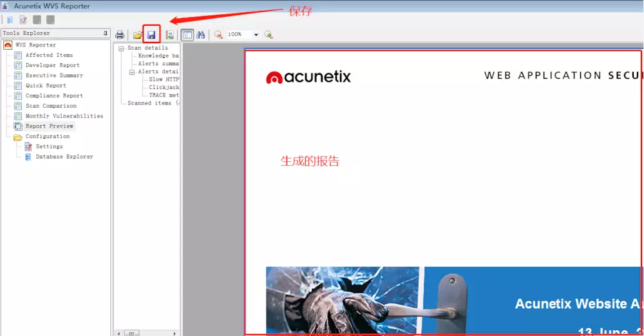Open Find with the binoculars icon
This screenshot has height=336, width=644.
click(200, 35)
